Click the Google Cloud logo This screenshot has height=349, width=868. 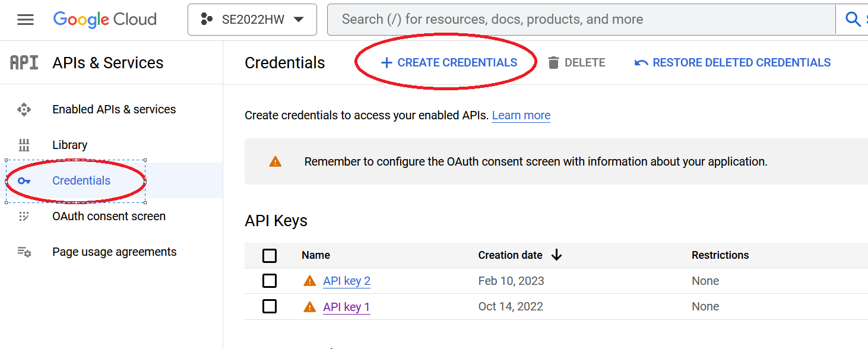pos(105,20)
